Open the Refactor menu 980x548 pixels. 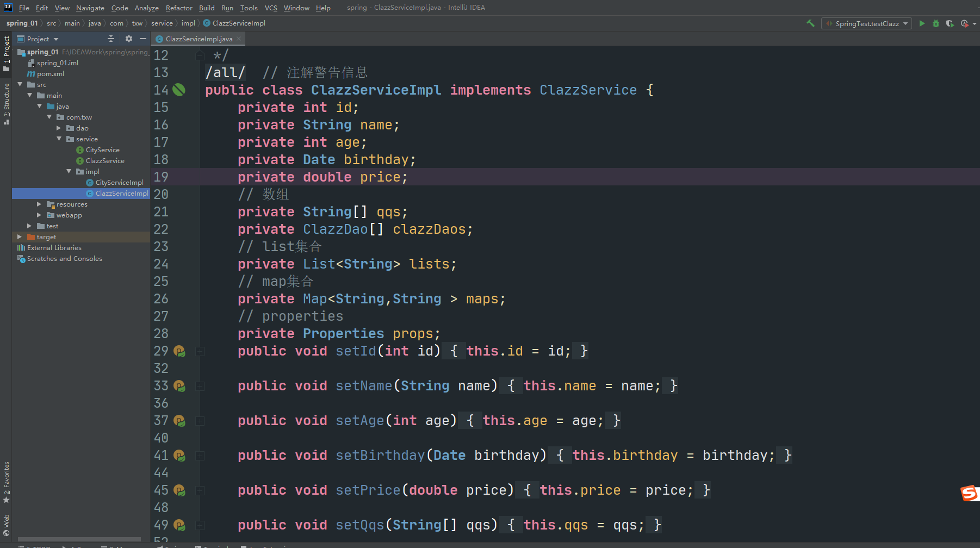(x=179, y=8)
